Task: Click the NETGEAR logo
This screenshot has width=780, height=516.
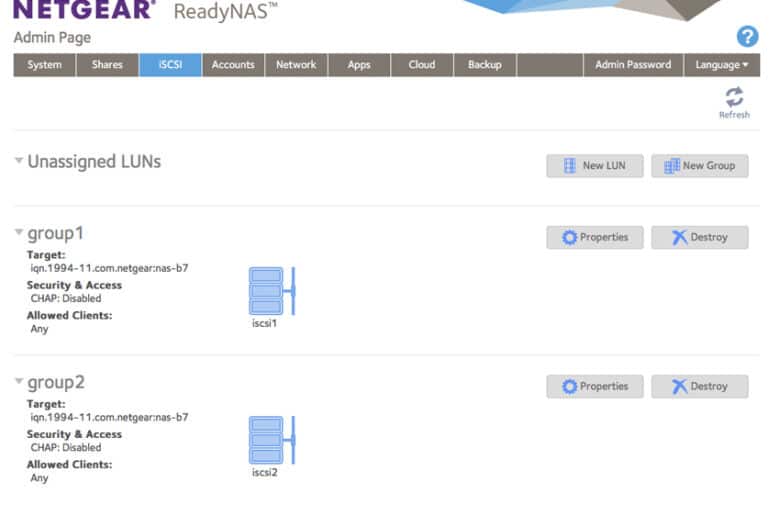Action: (x=84, y=10)
